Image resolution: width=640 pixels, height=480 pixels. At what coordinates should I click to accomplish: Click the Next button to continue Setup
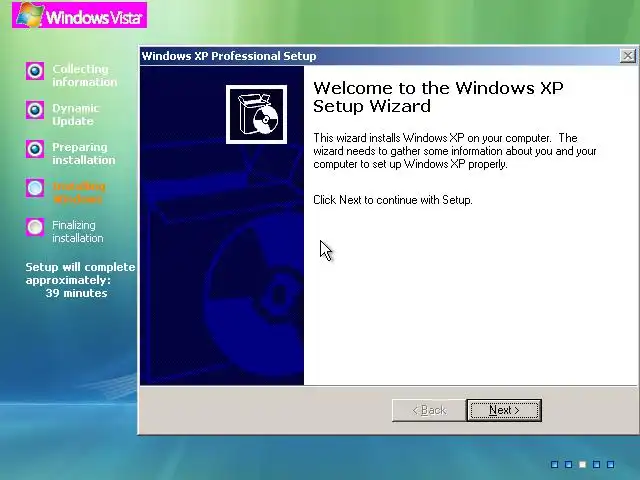[x=504, y=410]
